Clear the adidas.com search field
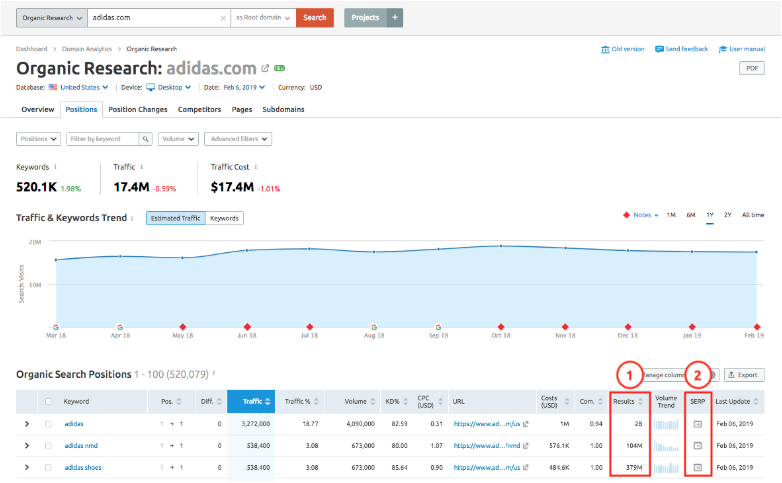Image resolution: width=782 pixels, height=483 pixels. point(223,18)
